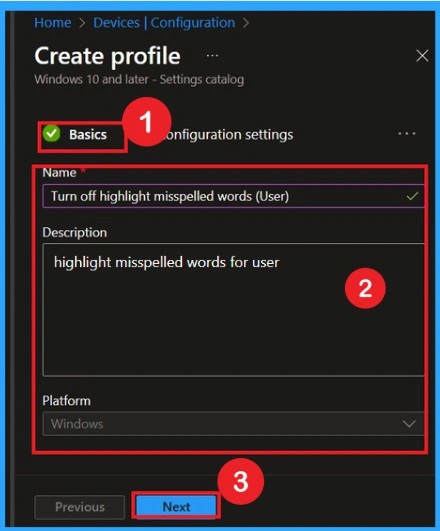The height and width of the screenshot is (531, 440).
Task: Click the Name input field
Action: pyautogui.click(x=233, y=196)
